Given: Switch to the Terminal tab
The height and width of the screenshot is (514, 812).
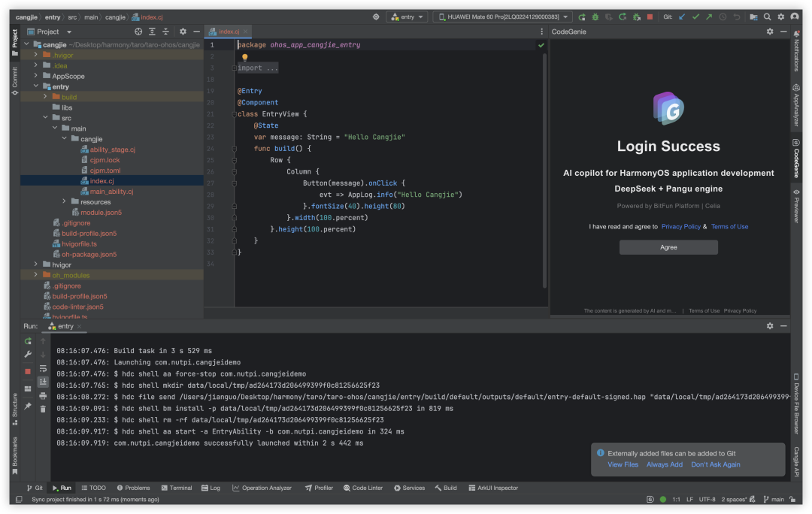Looking at the screenshot, I should (x=176, y=488).
